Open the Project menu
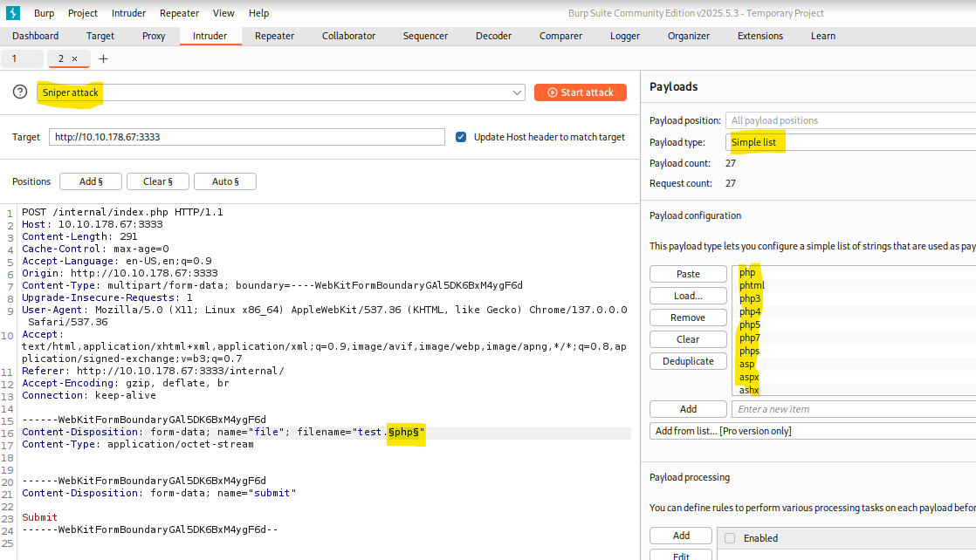Image resolution: width=976 pixels, height=560 pixels. (83, 13)
